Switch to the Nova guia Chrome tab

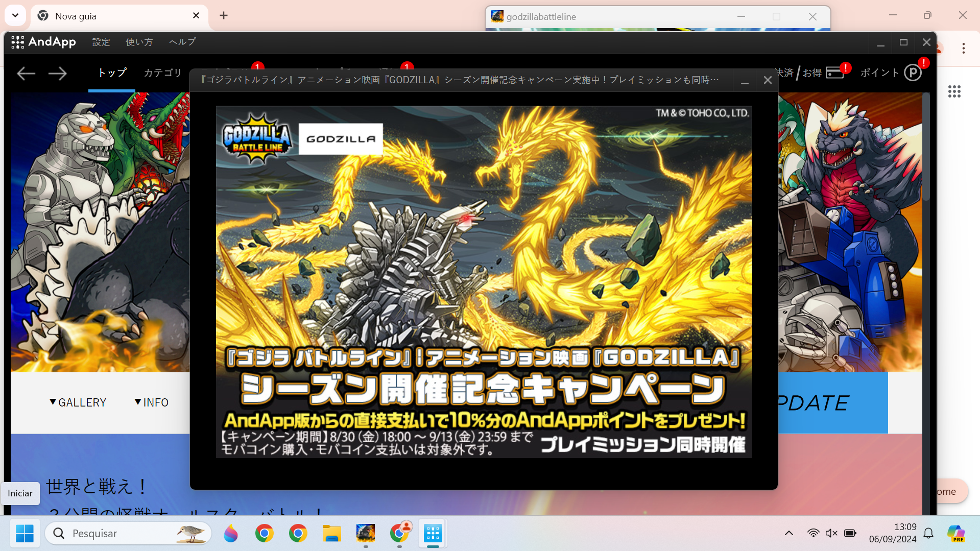(119, 16)
